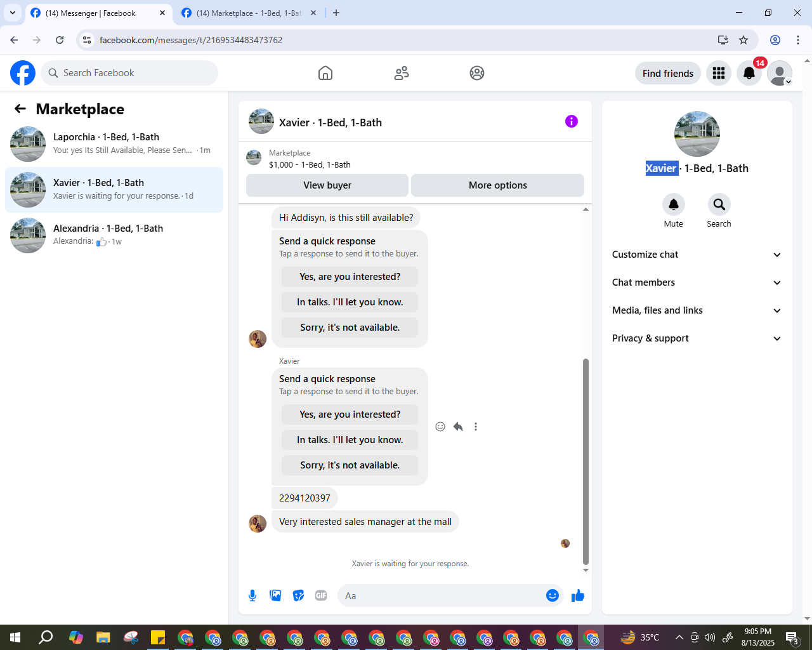Open the taskbar volume control
This screenshot has height=650, width=812.
[710, 637]
